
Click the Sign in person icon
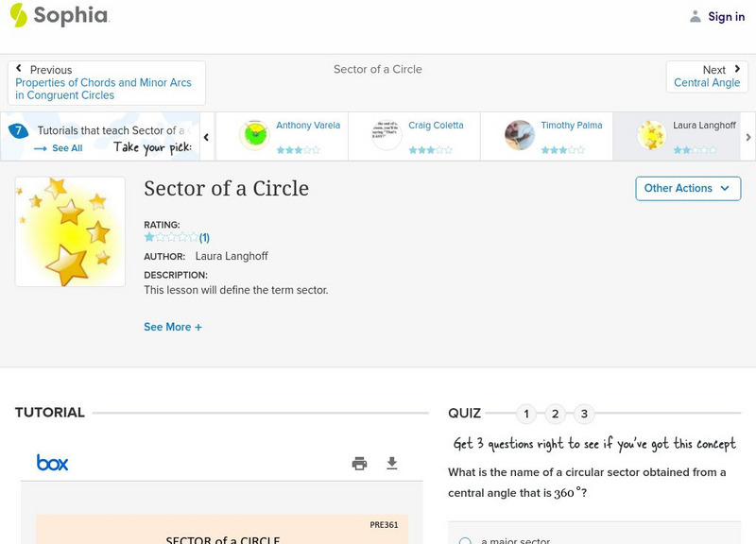coord(694,16)
